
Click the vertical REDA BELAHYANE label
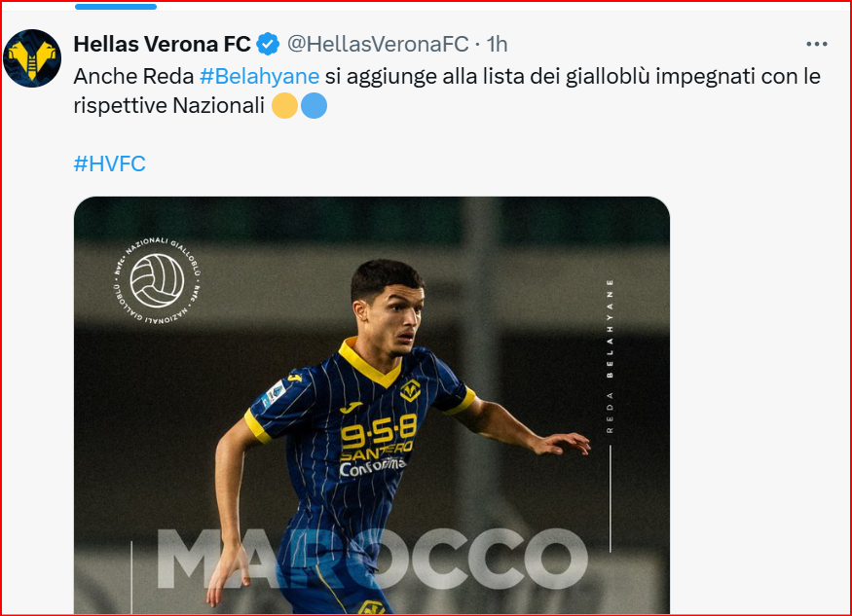[x=611, y=353]
